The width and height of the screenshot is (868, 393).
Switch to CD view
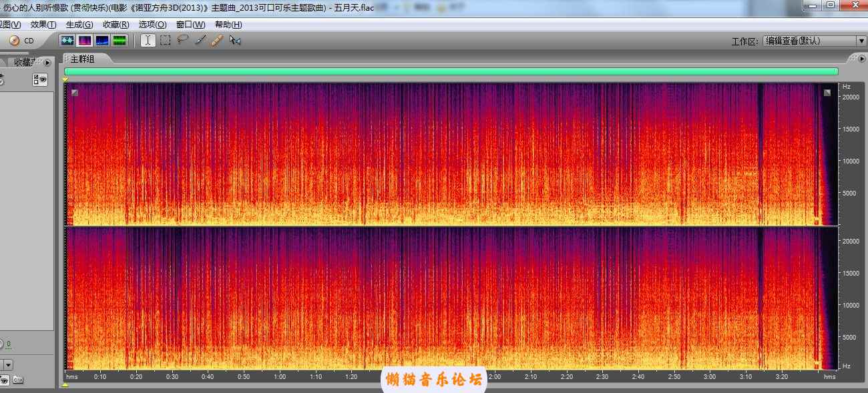point(21,40)
